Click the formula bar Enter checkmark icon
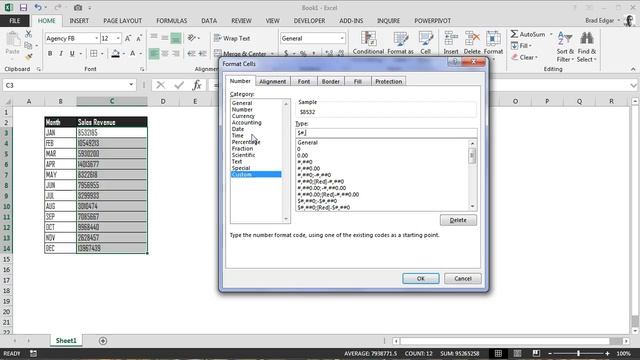Image resolution: width=640 pixels, height=360 pixels. pyautogui.click(x=179, y=85)
